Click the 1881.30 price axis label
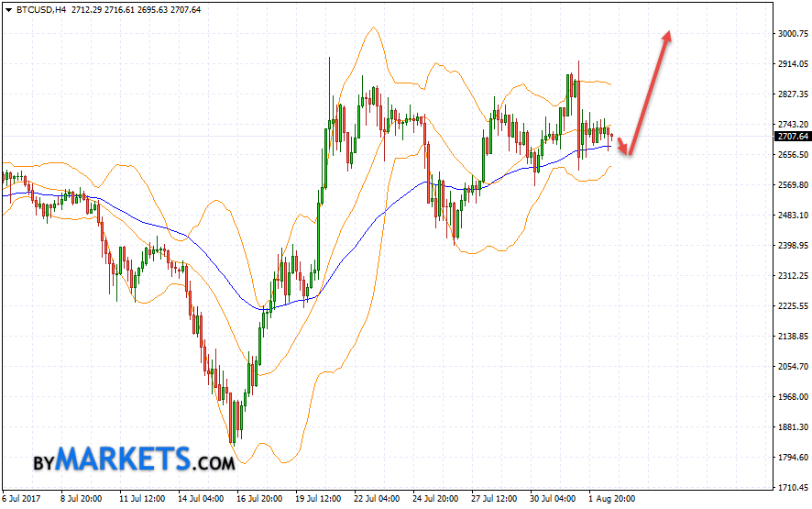This screenshot has width=812, height=509. (x=792, y=426)
